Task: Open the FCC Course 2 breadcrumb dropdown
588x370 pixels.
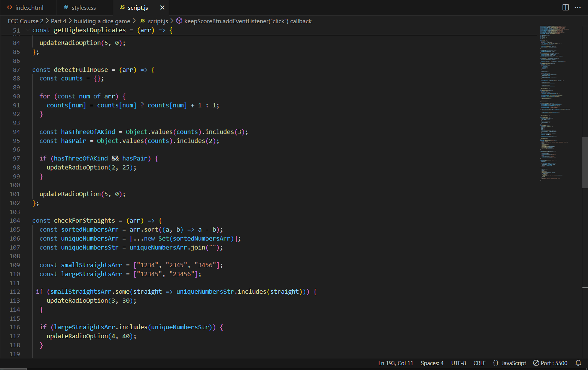Action: click(25, 21)
